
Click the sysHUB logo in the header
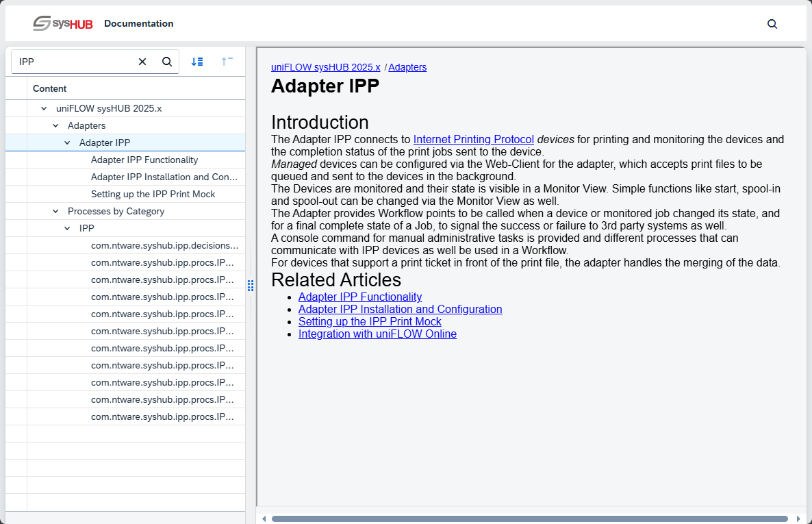(x=63, y=23)
